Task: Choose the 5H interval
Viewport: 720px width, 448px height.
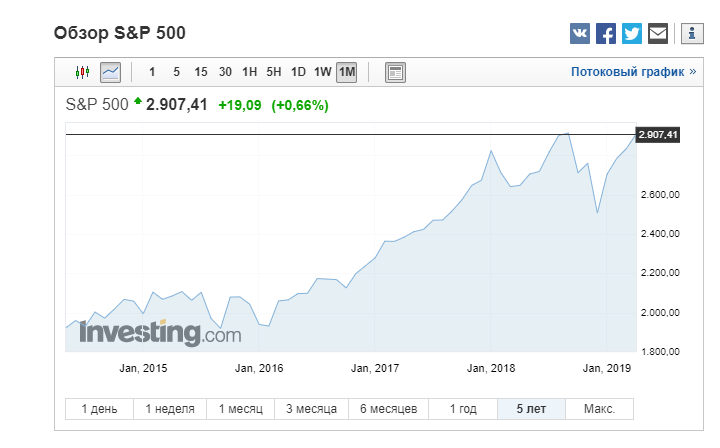Action: pyautogui.click(x=273, y=72)
